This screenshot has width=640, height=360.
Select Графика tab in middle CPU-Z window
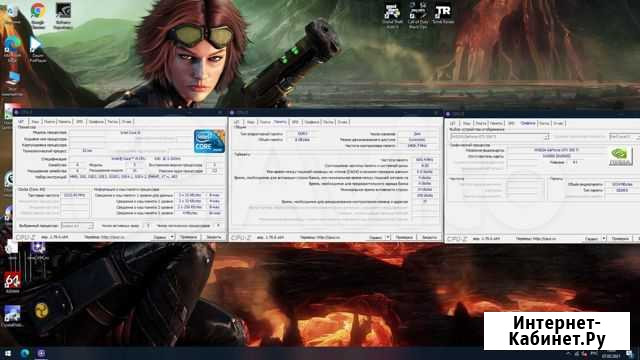(x=312, y=122)
